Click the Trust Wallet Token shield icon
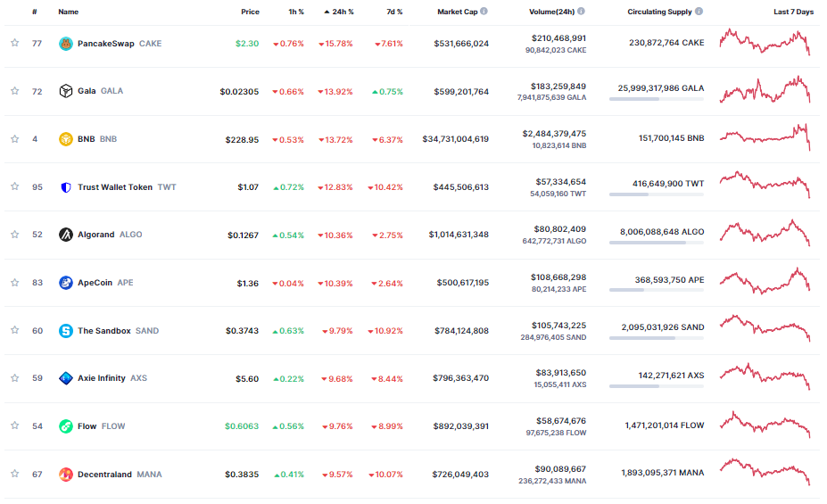 65,187
